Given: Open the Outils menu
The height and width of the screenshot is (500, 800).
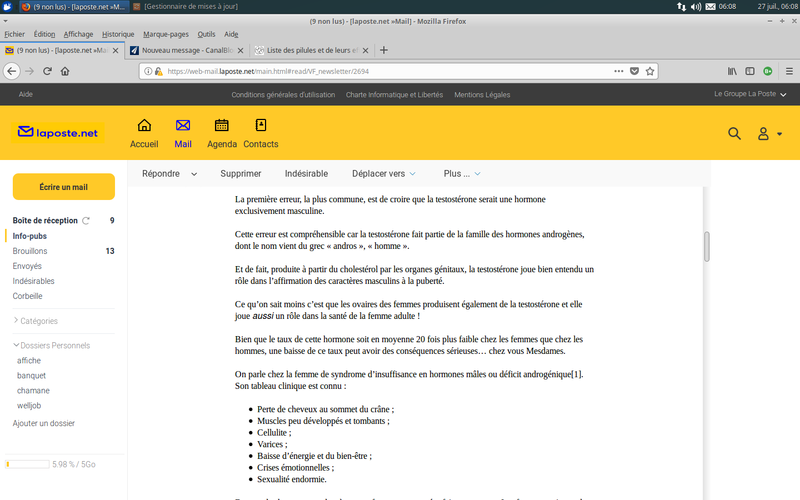Looking at the screenshot, I should pos(206,34).
